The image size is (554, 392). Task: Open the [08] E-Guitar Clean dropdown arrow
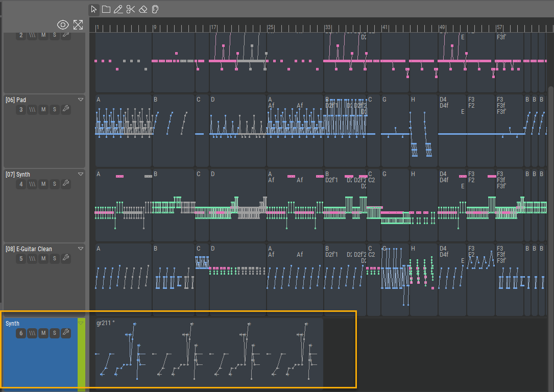80,249
